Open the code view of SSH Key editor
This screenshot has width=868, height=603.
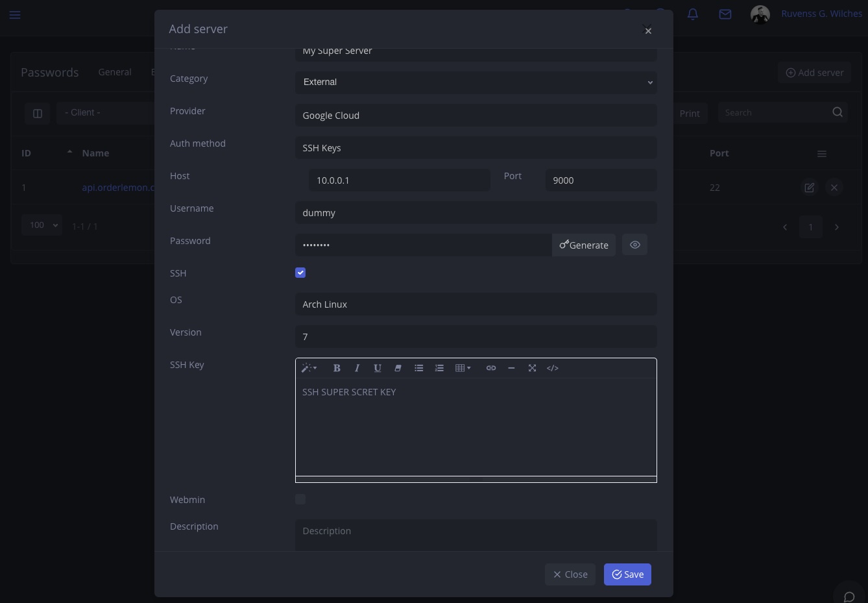tap(552, 368)
